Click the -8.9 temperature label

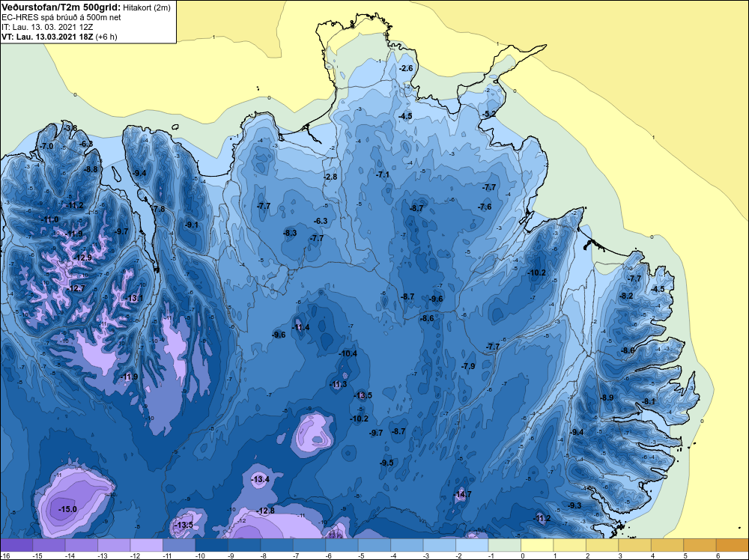[x=607, y=398]
